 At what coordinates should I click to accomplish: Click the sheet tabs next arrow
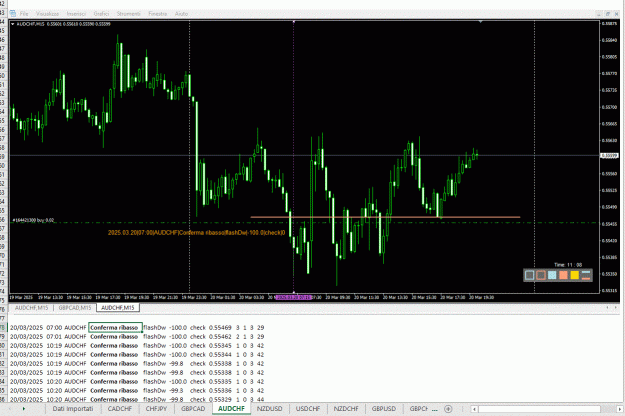click(24, 409)
